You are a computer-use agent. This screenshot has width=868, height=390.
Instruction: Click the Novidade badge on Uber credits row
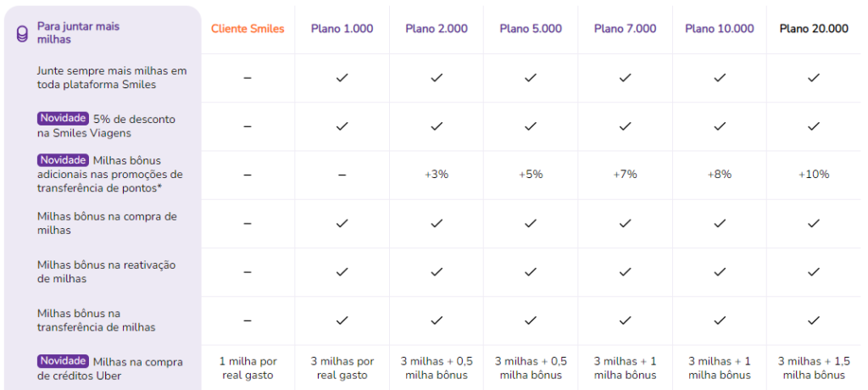click(x=63, y=361)
